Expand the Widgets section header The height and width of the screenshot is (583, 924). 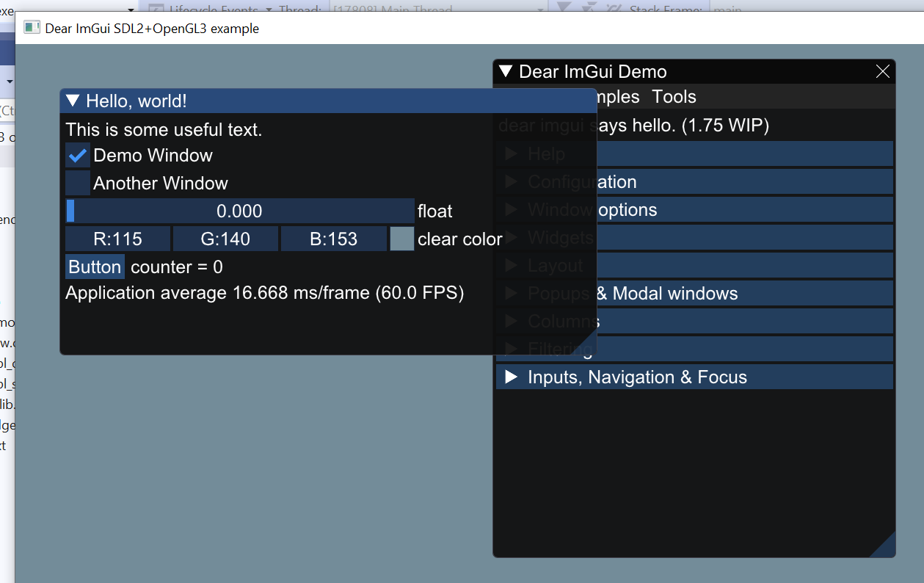point(694,238)
